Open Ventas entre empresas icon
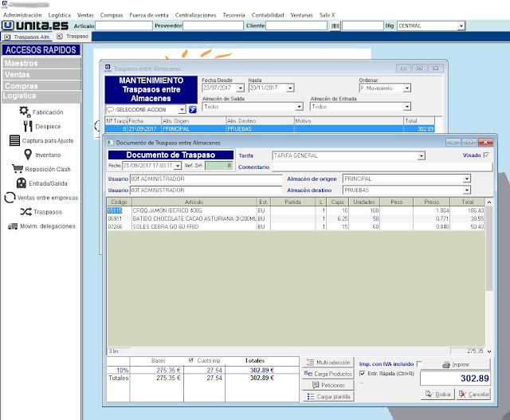Image resolution: width=510 pixels, height=420 pixels. 9,198
